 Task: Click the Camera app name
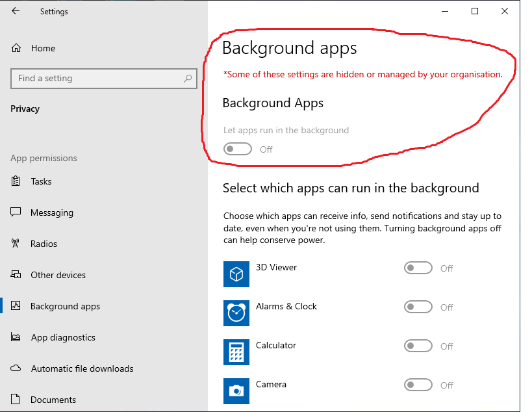(271, 384)
